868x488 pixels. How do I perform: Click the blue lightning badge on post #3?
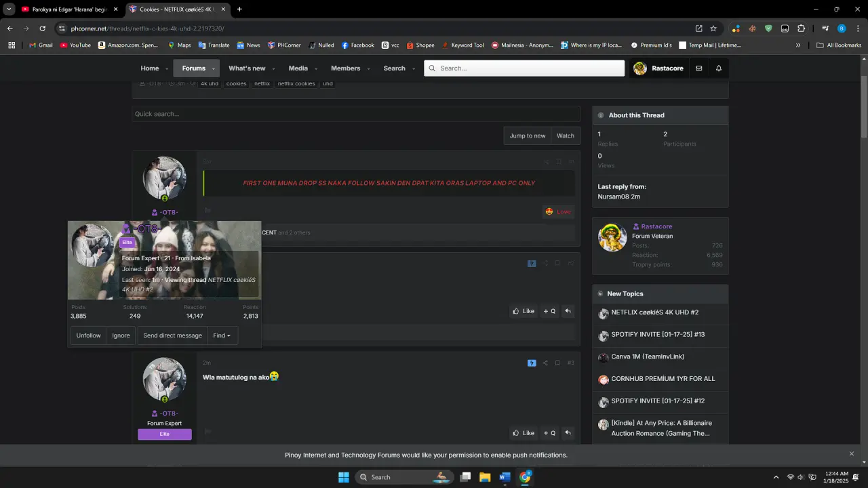532,363
